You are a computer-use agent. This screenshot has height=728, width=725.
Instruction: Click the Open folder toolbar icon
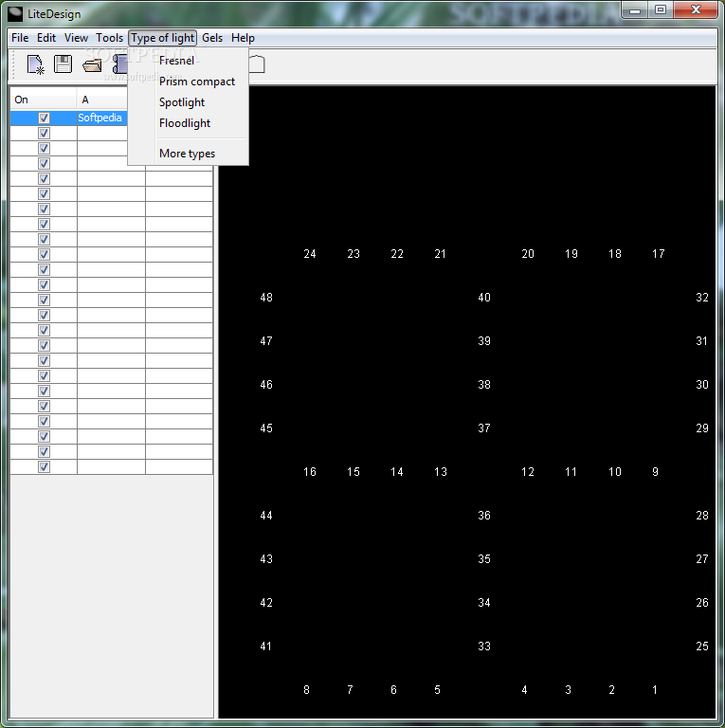92,65
